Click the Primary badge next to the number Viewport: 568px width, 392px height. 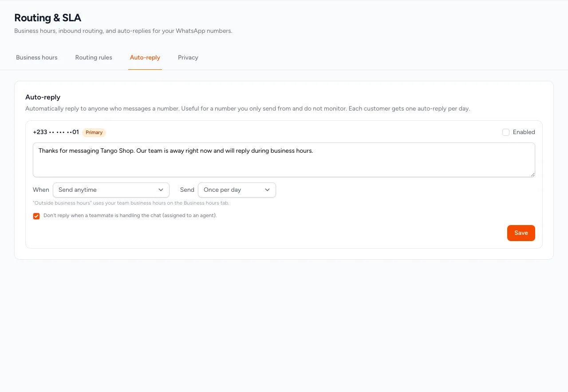(94, 132)
